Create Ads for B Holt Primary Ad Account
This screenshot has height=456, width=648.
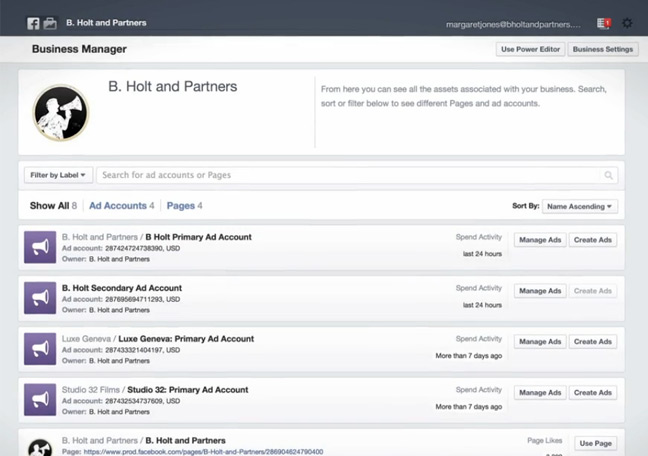593,240
